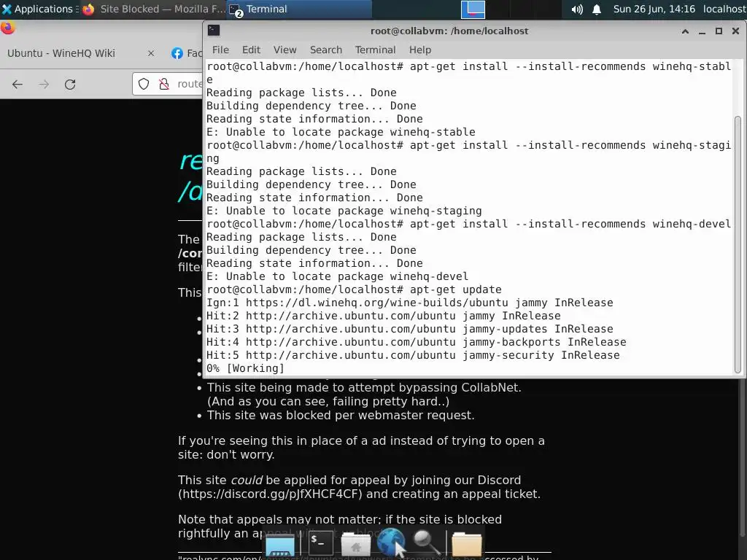Click 'This site was blocked per webmaster request.'

coord(341,415)
